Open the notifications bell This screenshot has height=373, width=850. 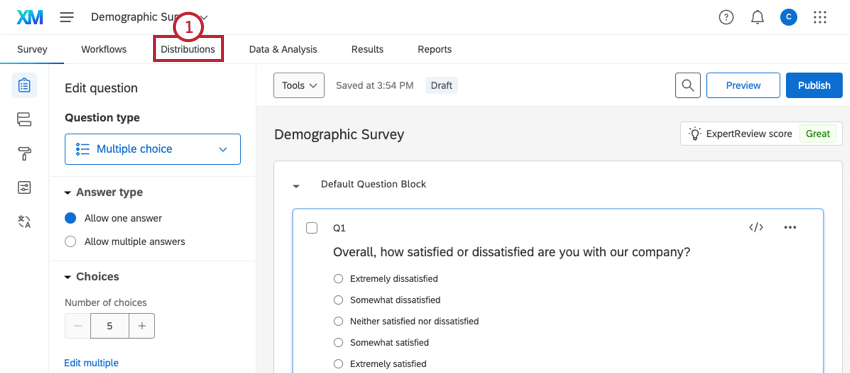click(757, 17)
